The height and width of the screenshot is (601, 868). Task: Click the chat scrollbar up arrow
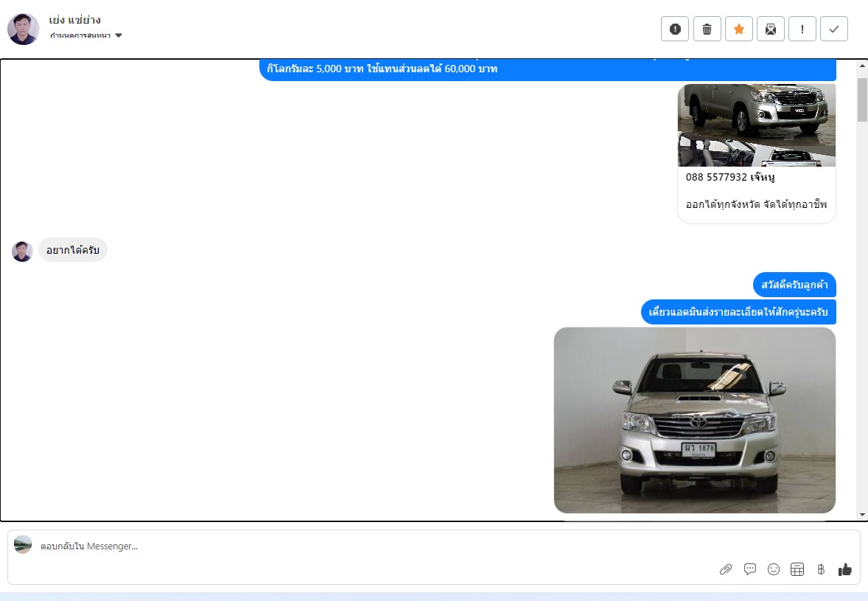coord(861,66)
